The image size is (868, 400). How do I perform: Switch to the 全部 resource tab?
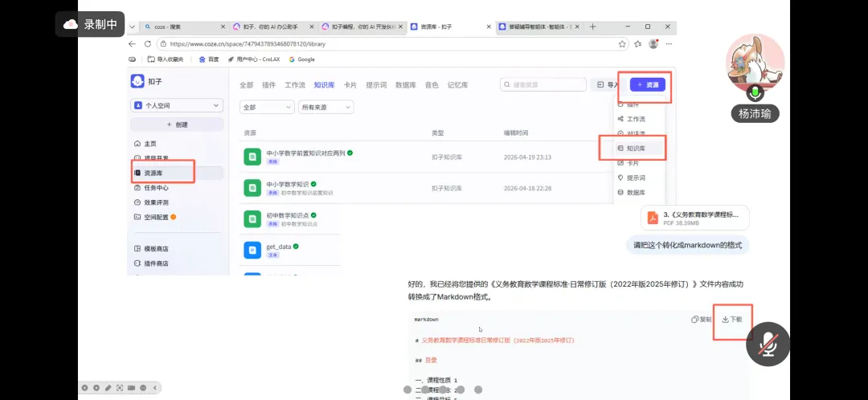pos(247,85)
